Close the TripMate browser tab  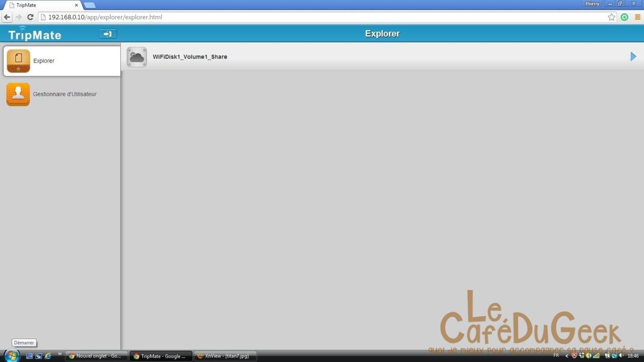point(76,5)
